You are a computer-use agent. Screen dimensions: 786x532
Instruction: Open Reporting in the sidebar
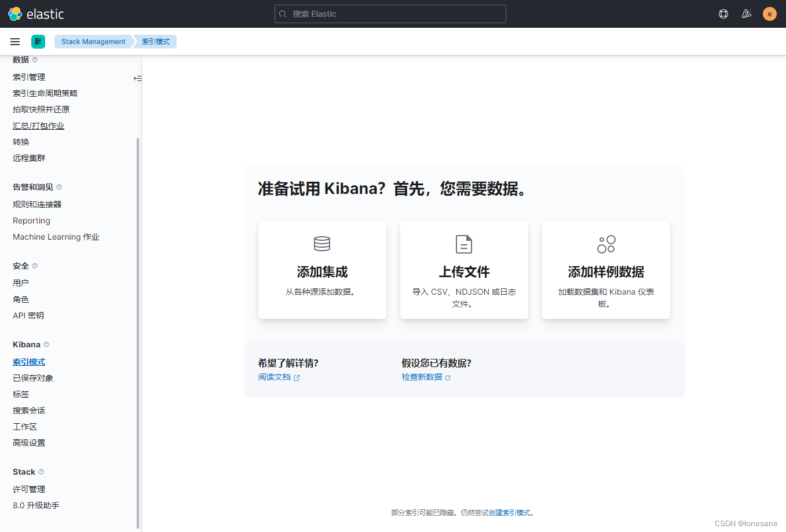coord(31,221)
